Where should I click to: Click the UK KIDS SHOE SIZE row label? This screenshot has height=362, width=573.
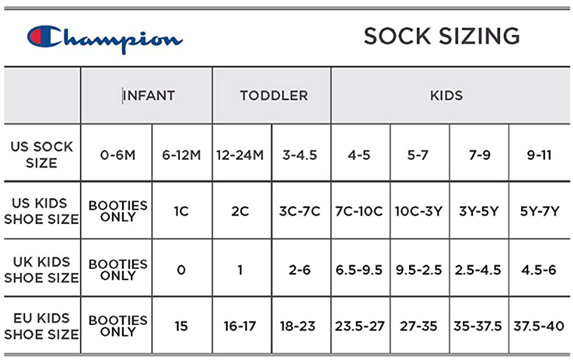tap(42, 270)
